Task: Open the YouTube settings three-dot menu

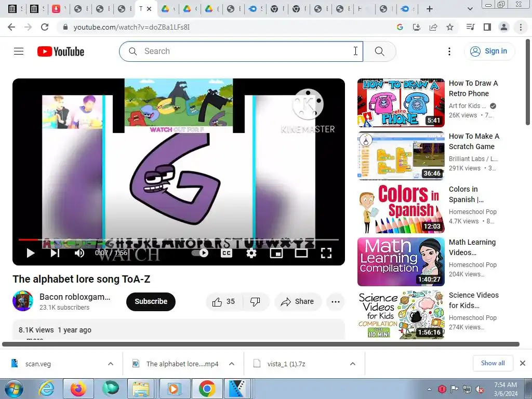Action: pos(449,51)
